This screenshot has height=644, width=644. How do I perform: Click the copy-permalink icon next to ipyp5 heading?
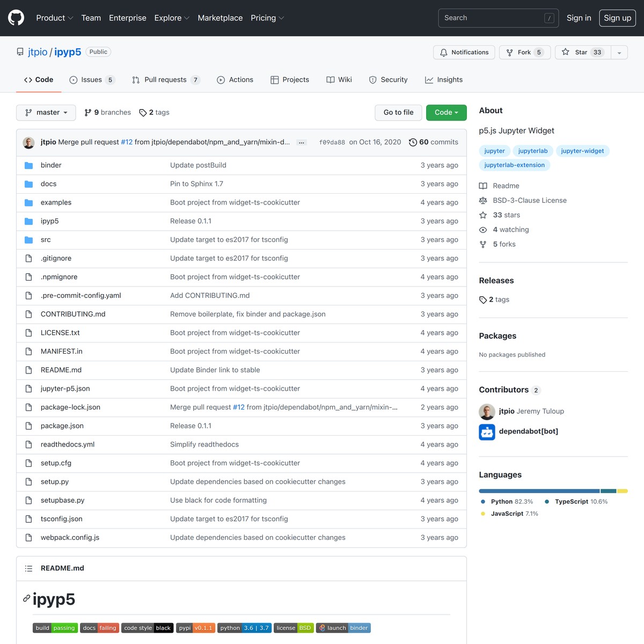coord(26,598)
